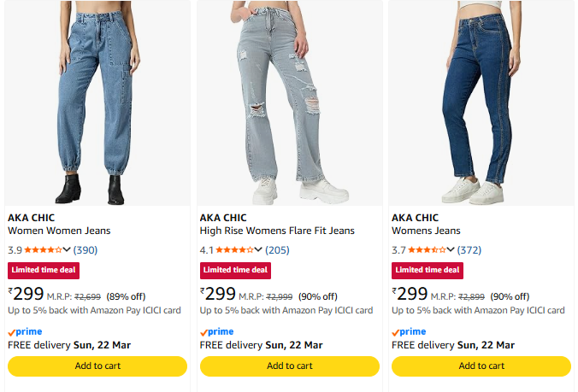Expand rating breakdown for Women Women Jeans

[x=67, y=250]
